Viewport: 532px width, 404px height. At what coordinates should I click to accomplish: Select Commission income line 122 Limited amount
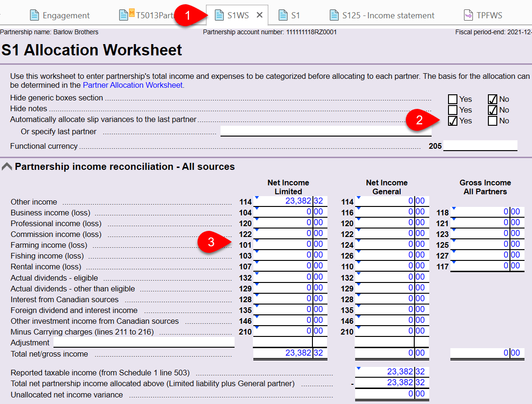pos(290,233)
